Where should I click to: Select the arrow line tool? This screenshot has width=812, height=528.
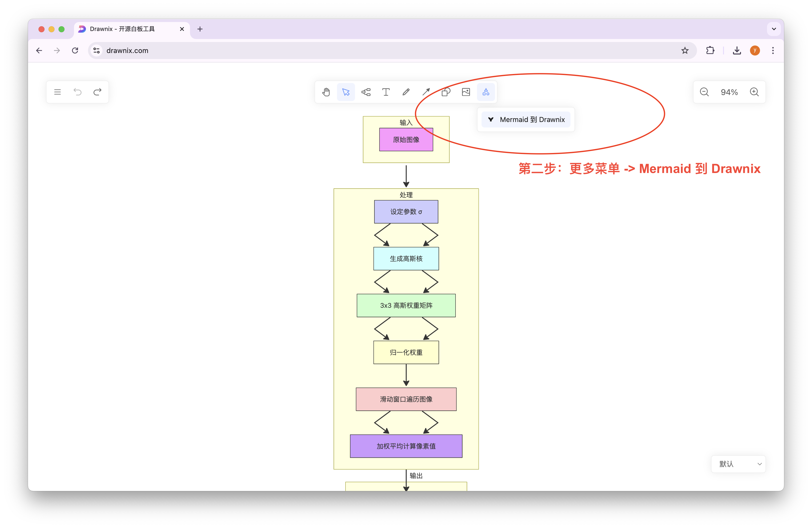click(426, 92)
